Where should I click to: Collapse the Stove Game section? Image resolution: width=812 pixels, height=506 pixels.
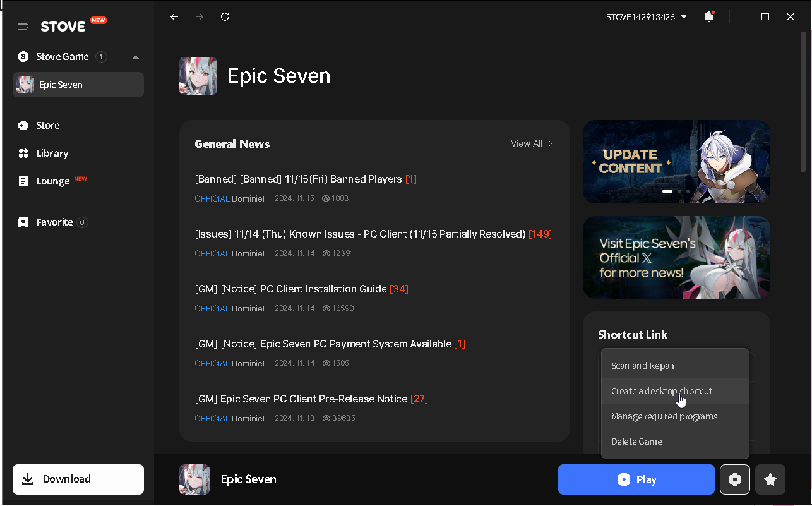[136, 57]
